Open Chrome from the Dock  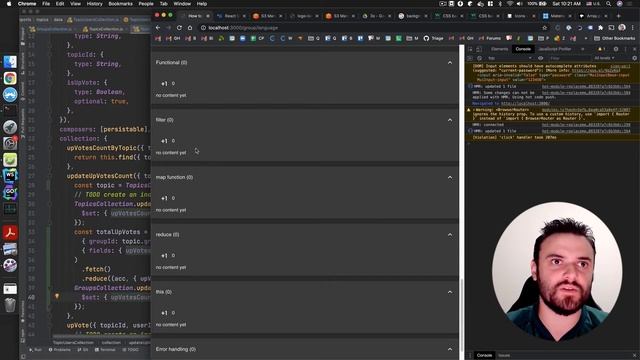[x=10, y=78]
